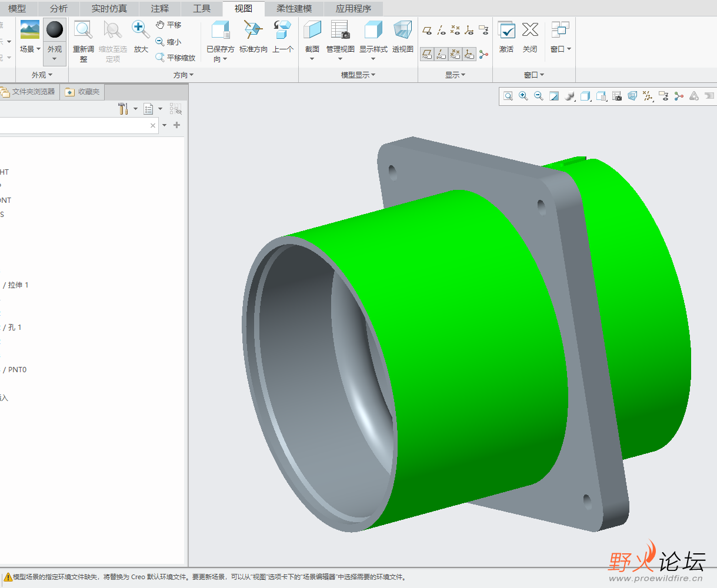
Task: Toggle coordinate system display in 显示 group
Action: coord(469,30)
